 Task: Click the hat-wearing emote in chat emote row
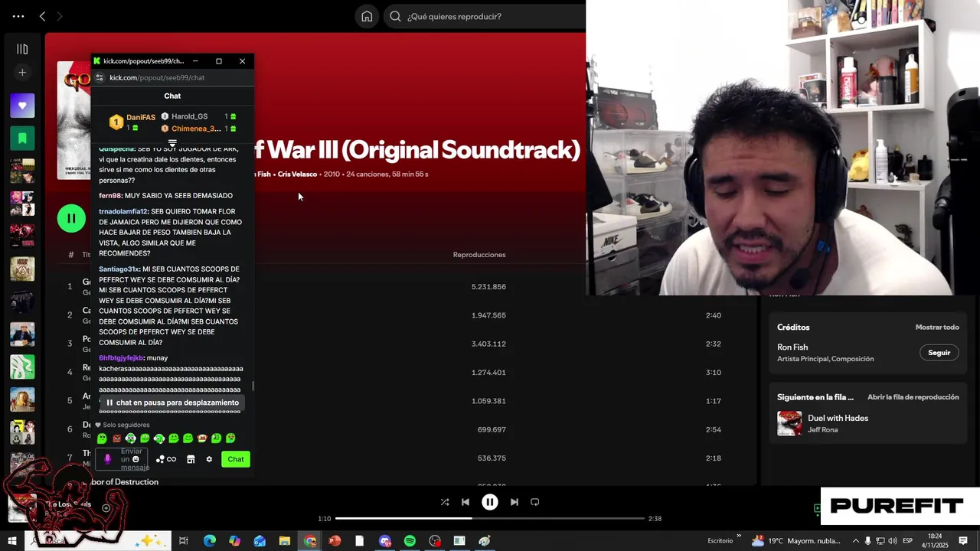click(x=202, y=439)
